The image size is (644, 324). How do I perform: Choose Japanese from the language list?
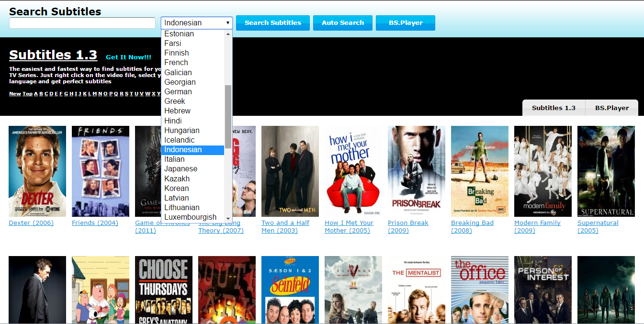(193, 169)
